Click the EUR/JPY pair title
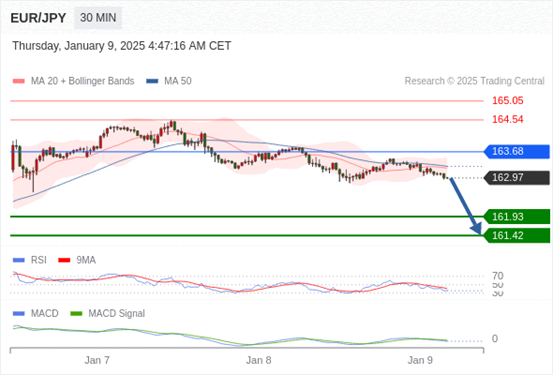 [38, 18]
